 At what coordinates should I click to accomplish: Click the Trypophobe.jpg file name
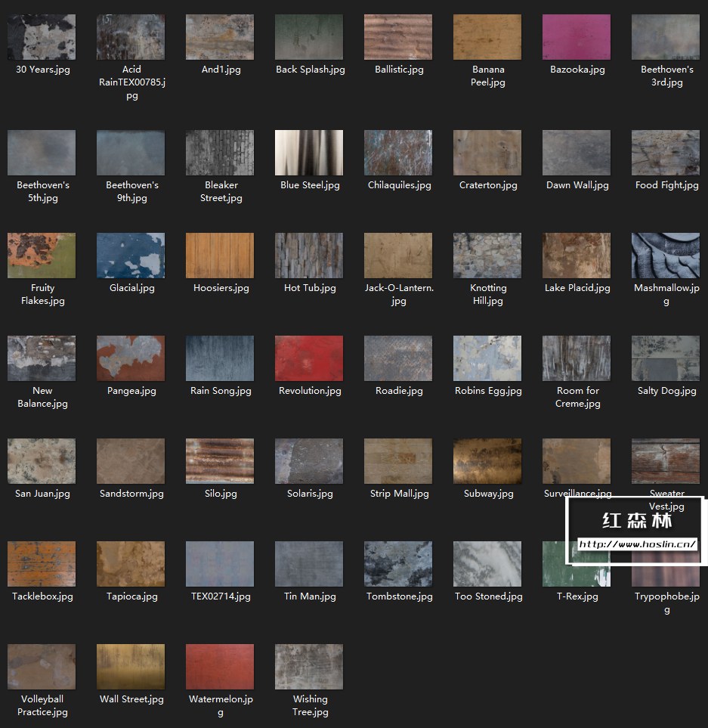coord(666,603)
